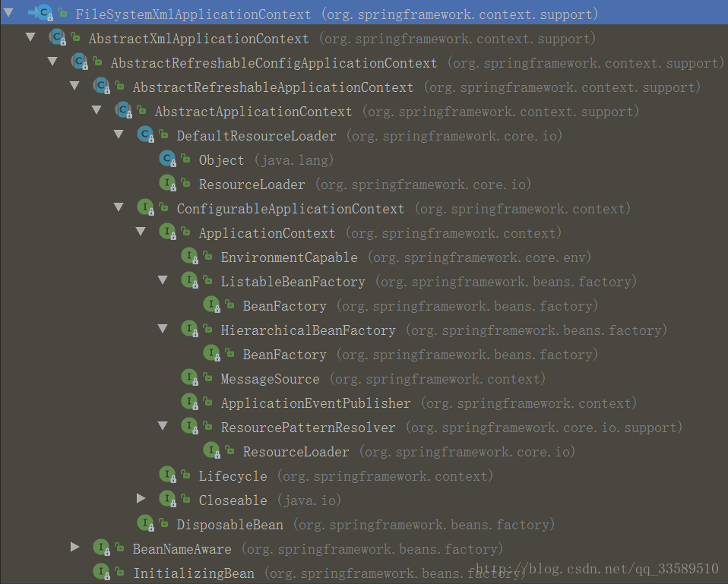Collapse the ConfigurableApplicationContext arrow
Image resolution: width=728 pixels, height=584 pixels.
(119, 207)
